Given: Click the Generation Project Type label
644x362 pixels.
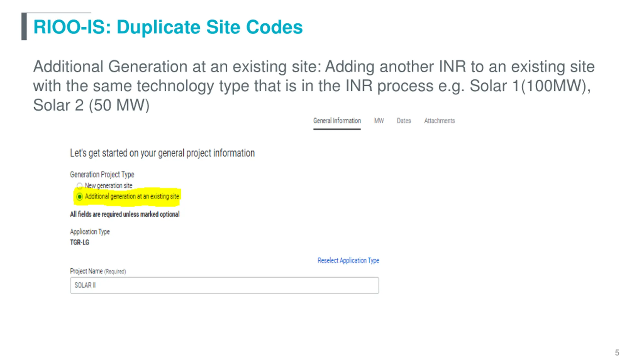Looking at the screenshot, I should (102, 174).
